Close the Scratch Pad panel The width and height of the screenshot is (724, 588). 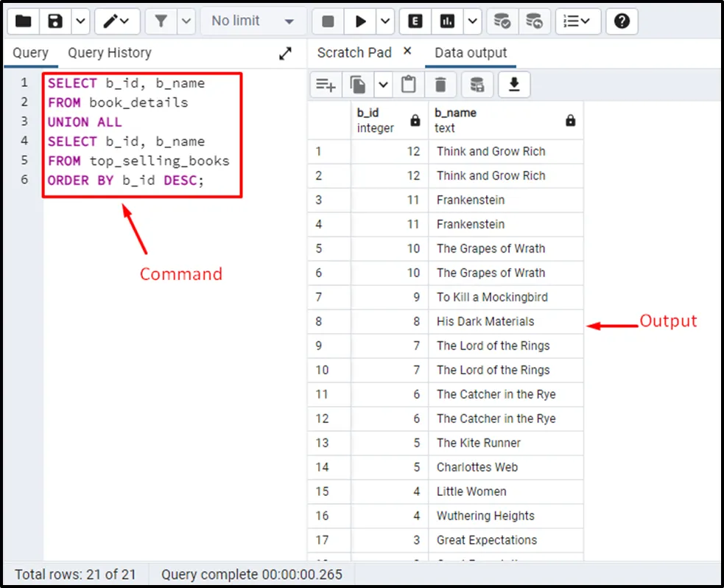pos(407,52)
